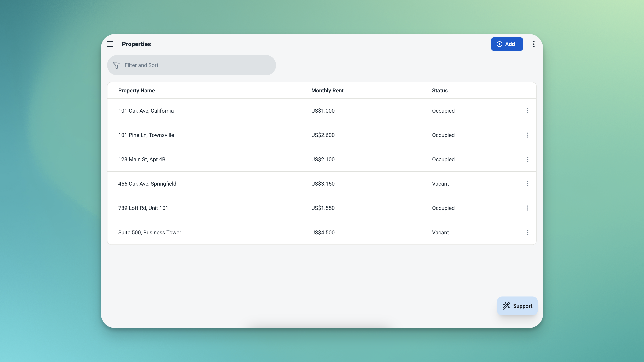Sort by Property Name column header

(136, 90)
